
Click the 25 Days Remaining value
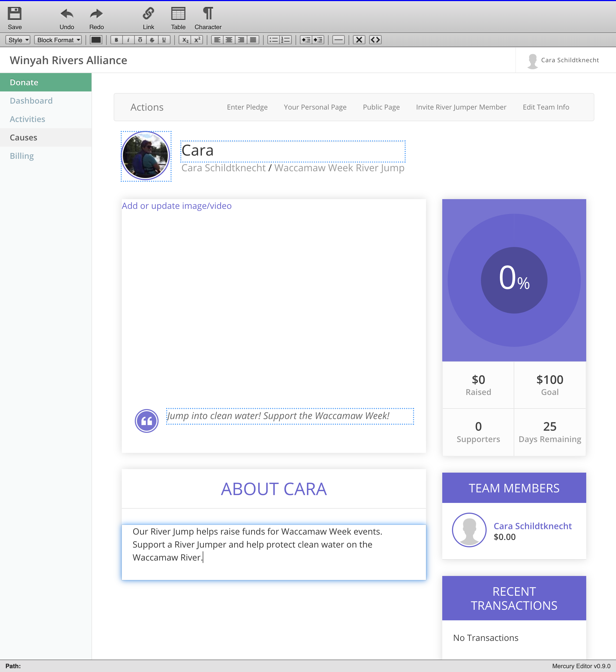pos(550,426)
